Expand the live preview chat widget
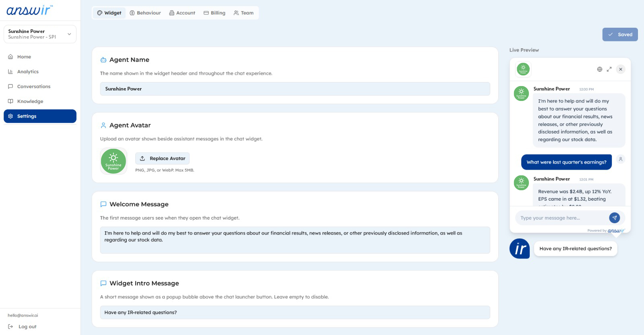 pos(609,69)
